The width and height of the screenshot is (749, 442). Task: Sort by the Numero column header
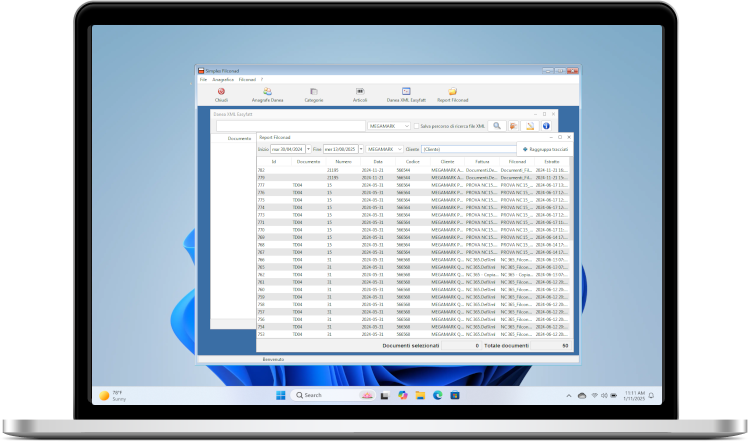point(343,162)
